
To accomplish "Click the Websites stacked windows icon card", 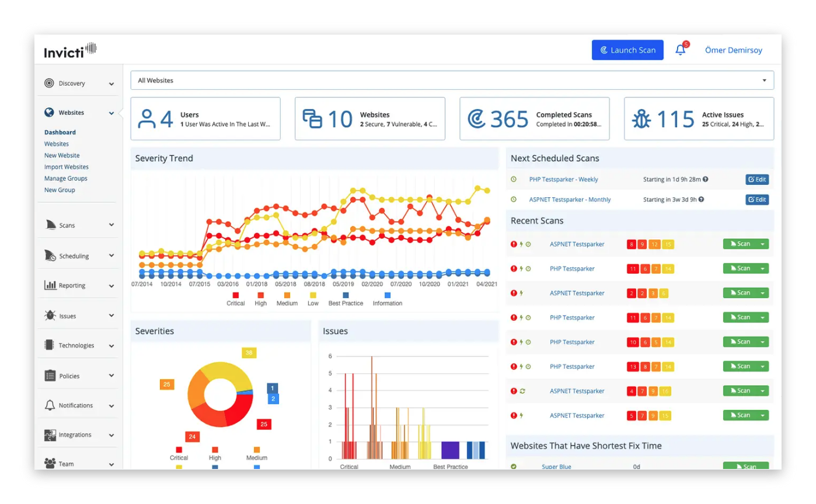I will coord(312,119).
